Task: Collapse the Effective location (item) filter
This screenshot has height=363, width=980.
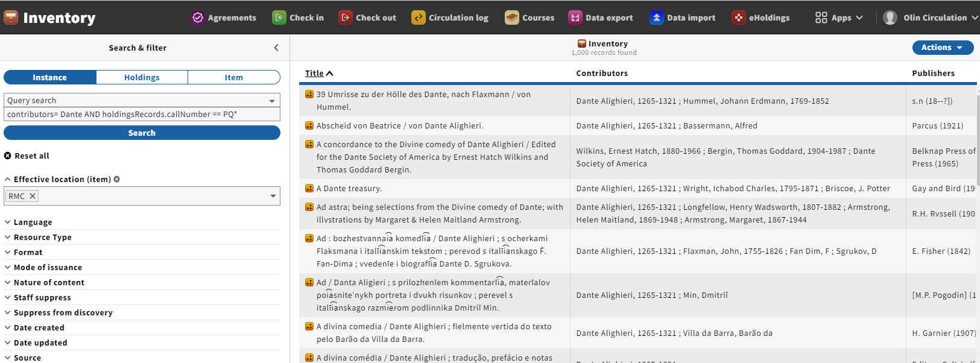Action: (57, 179)
